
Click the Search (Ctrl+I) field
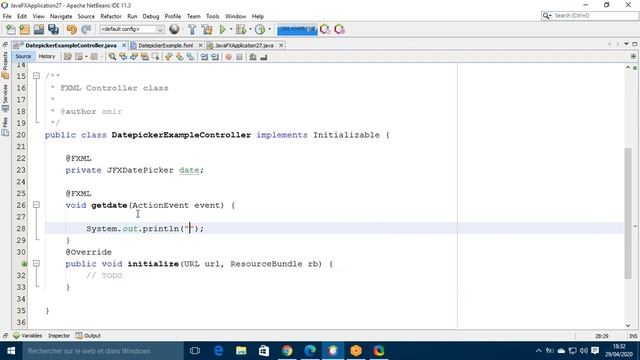click(x=590, y=16)
